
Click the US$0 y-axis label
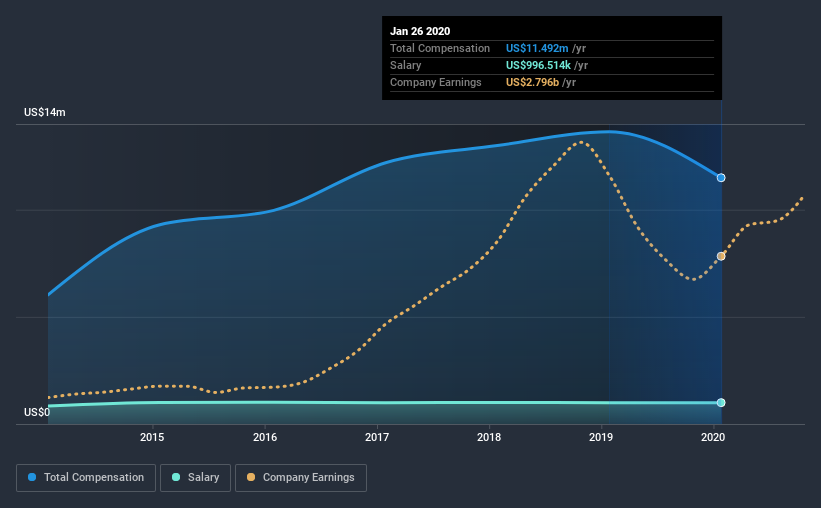click(37, 412)
